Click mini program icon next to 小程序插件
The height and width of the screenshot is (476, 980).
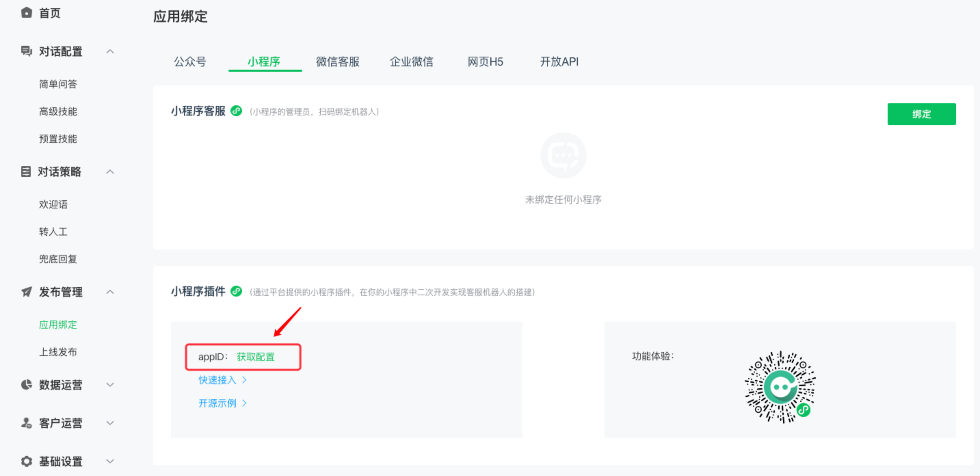tap(236, 291)
